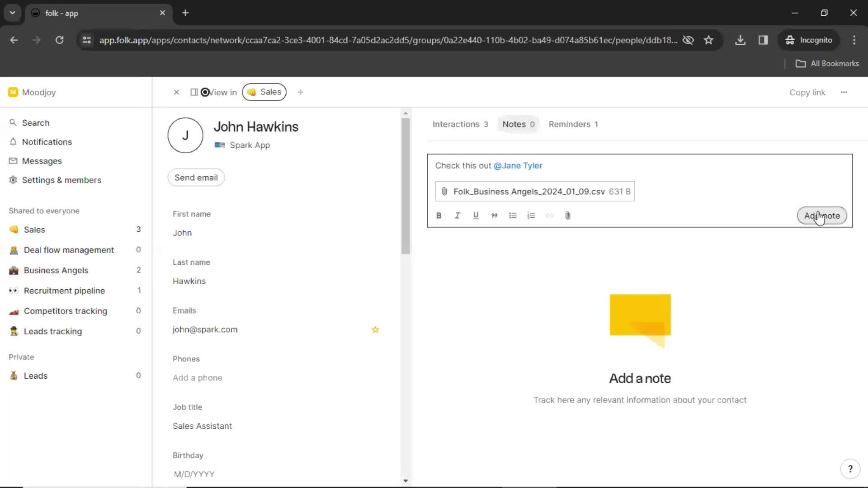The height and width of the screenshot is (488, 868).
Task: Click the view in Sales toggle
Action: pyautogui.click(x=264, y=92)
